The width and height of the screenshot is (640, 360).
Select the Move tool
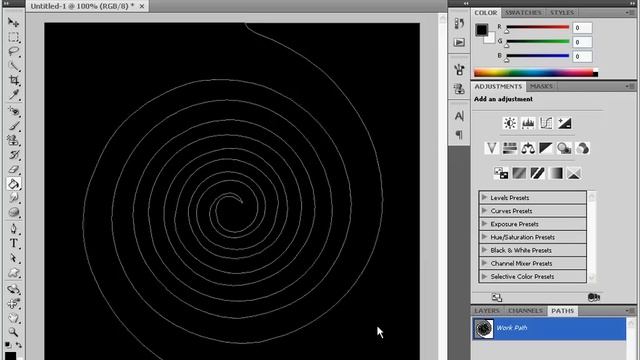coord(13,22)
